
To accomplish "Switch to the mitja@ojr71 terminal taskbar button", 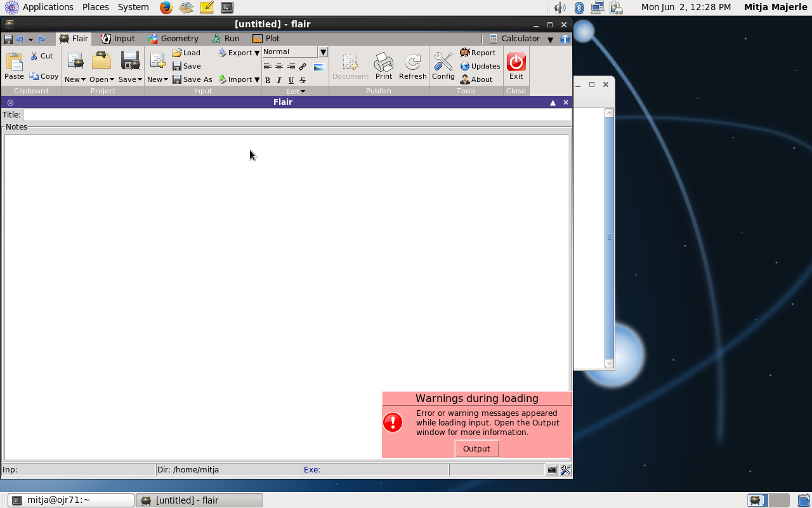I will click(x=71, y=500).
